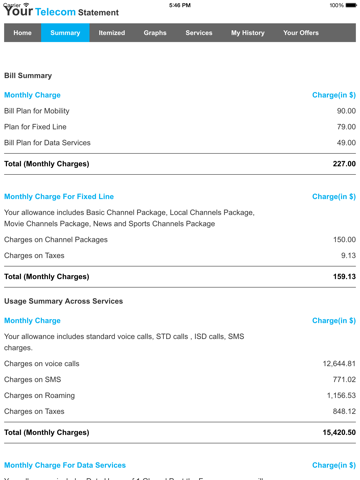
Task: Click the Charges on SMS row
Action: pyautogui.click(x=180, y=379)
